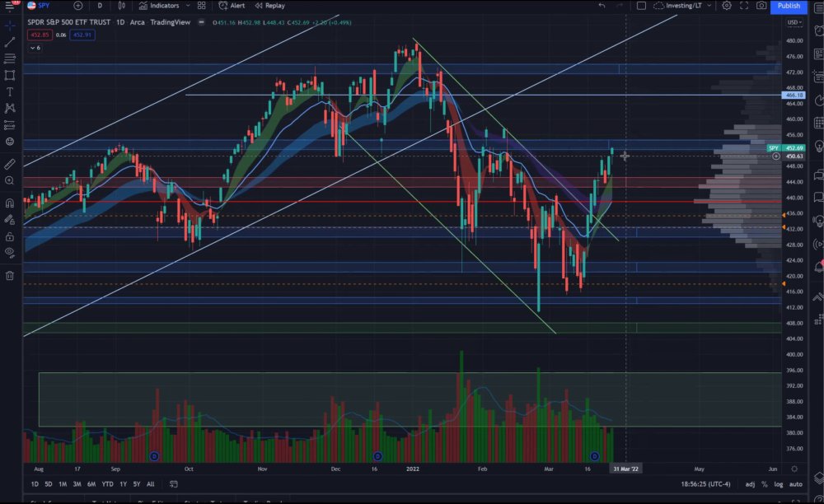This screenshot has height=504, width=824.
Task: Select the 6M date range
Action: tap(91, 484)
